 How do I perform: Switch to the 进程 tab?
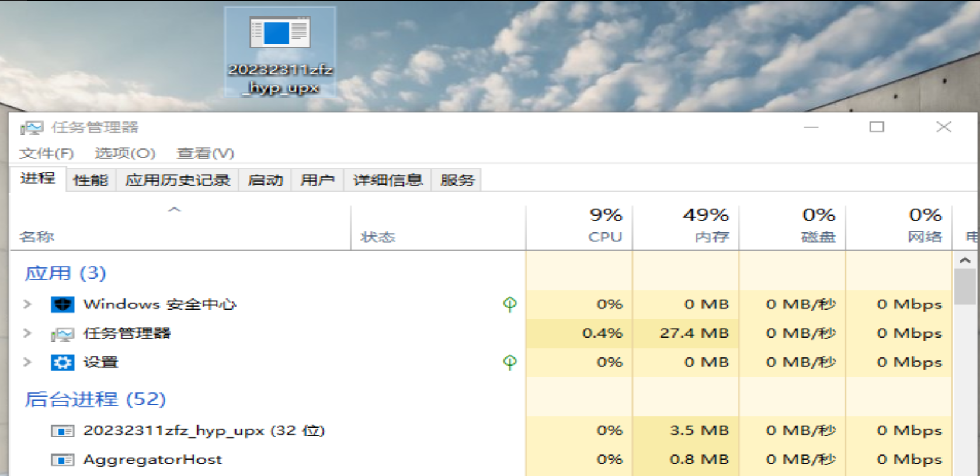click(x=38, y=179)
